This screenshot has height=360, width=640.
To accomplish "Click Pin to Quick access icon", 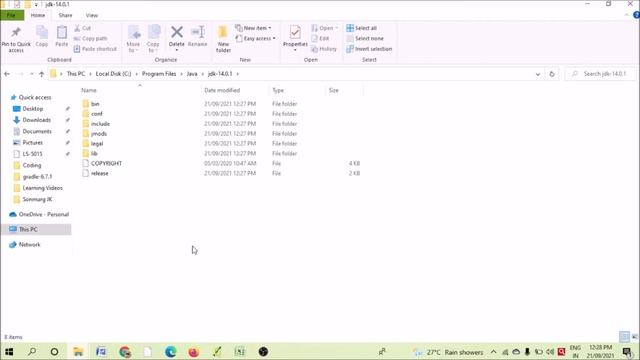I will (16, 39).
